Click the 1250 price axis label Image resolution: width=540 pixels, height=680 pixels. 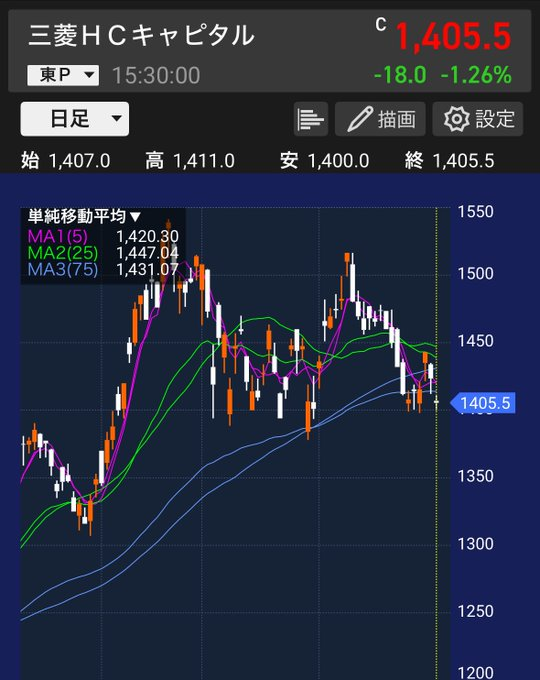point(476,611)
